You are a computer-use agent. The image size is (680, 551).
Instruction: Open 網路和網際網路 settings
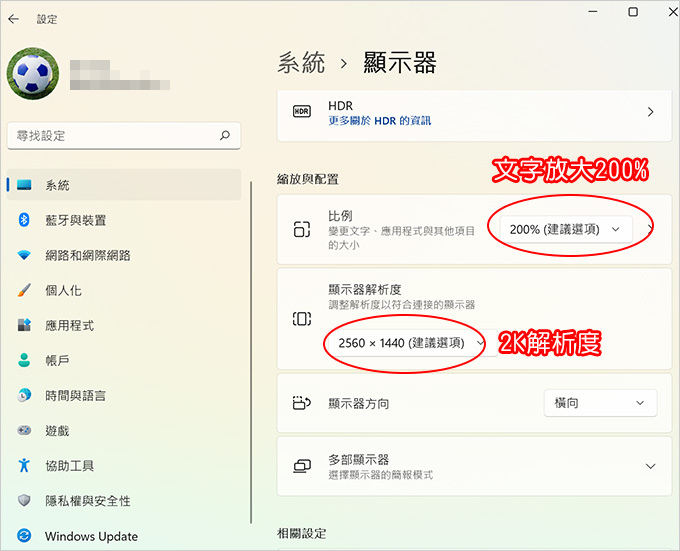pyautogui.click(x=124, y=255)
